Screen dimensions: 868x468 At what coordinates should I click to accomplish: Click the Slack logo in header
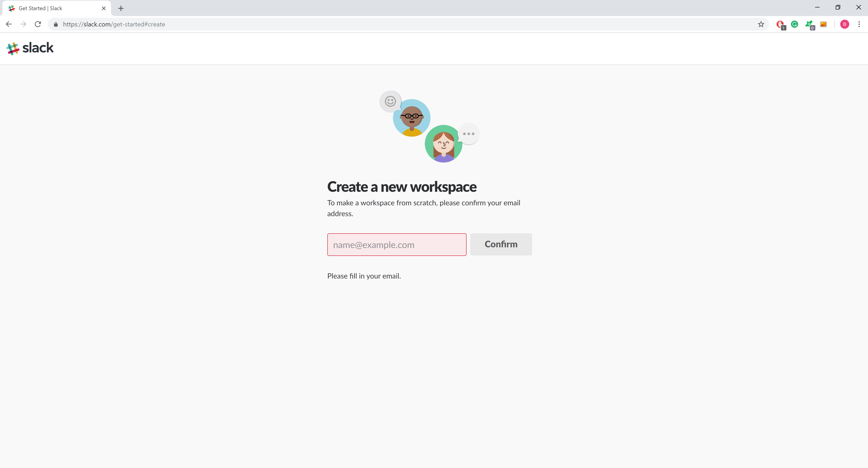coord(30,48)
